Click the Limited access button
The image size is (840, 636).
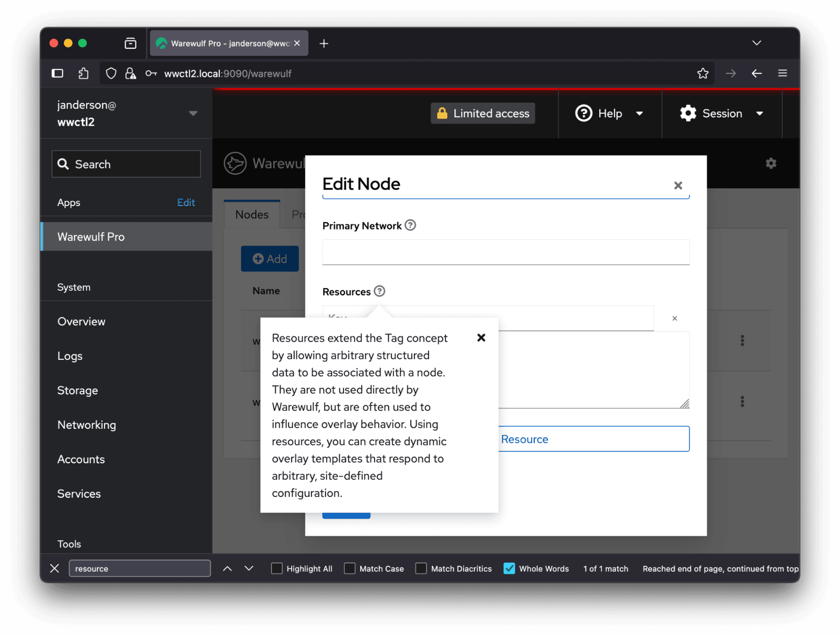coord(482,113)
